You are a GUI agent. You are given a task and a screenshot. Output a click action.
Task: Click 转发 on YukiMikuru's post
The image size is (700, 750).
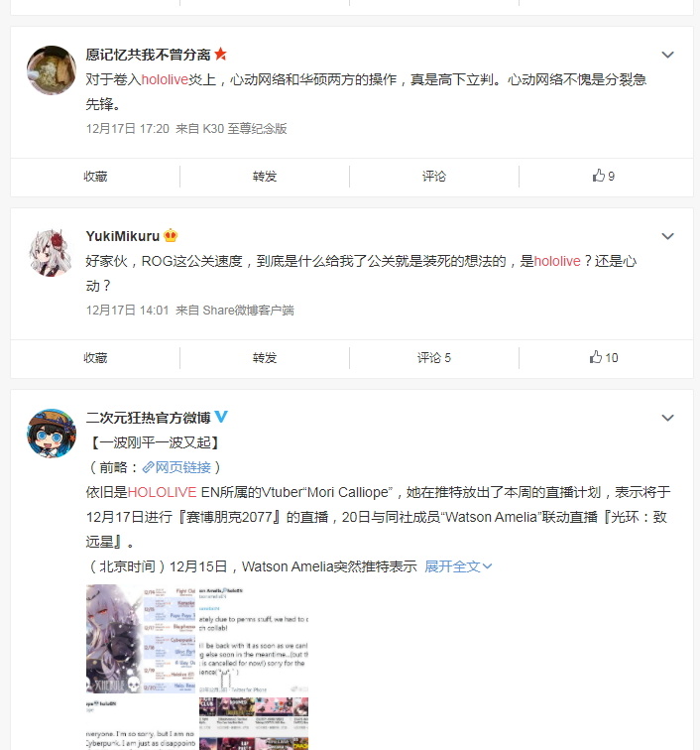[x=265, y=358]
